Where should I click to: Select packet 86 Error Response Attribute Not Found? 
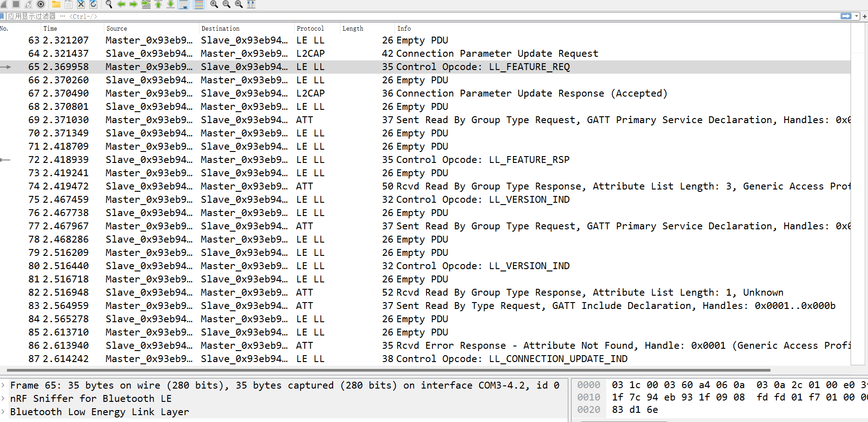click(425, 346)
